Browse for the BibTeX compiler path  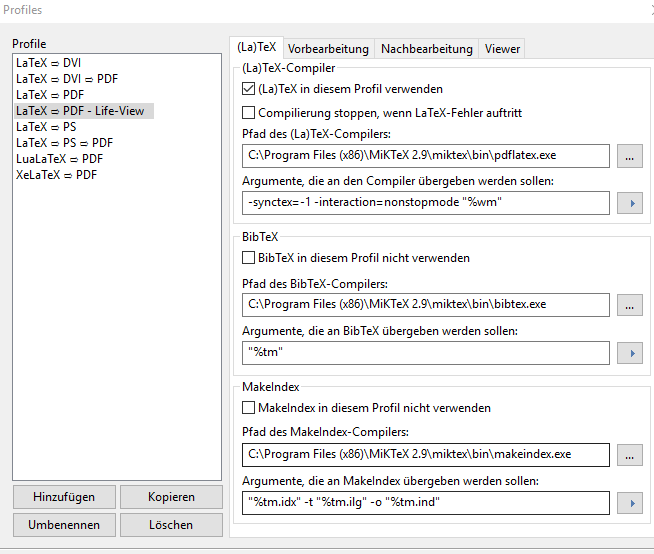click(629, 305)
